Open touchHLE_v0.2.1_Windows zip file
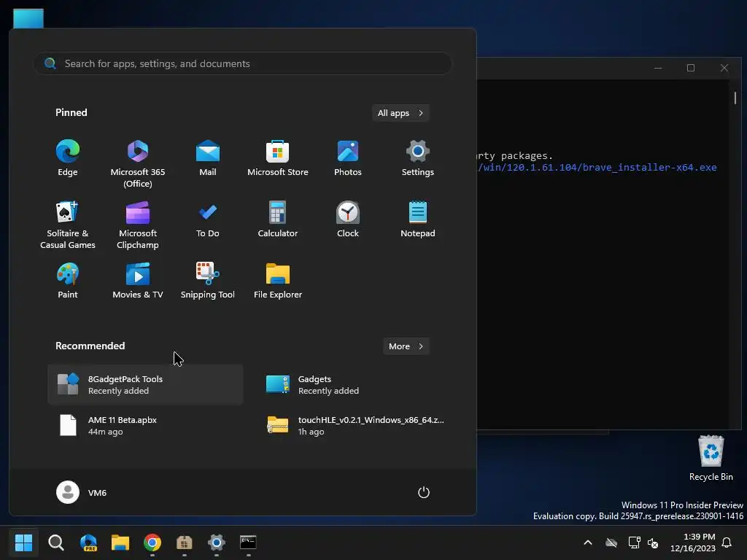The height and width of the screenshot is (560, 747). coord(355,425)
